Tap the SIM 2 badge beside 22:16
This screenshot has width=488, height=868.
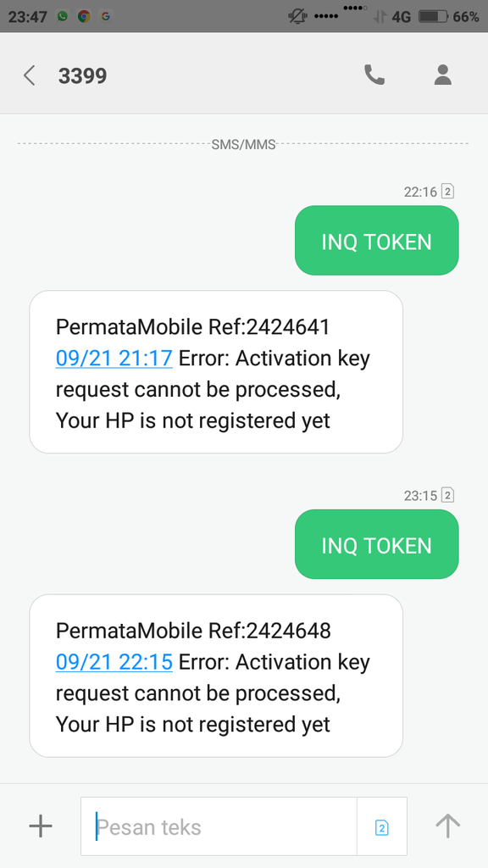point(447,192)
